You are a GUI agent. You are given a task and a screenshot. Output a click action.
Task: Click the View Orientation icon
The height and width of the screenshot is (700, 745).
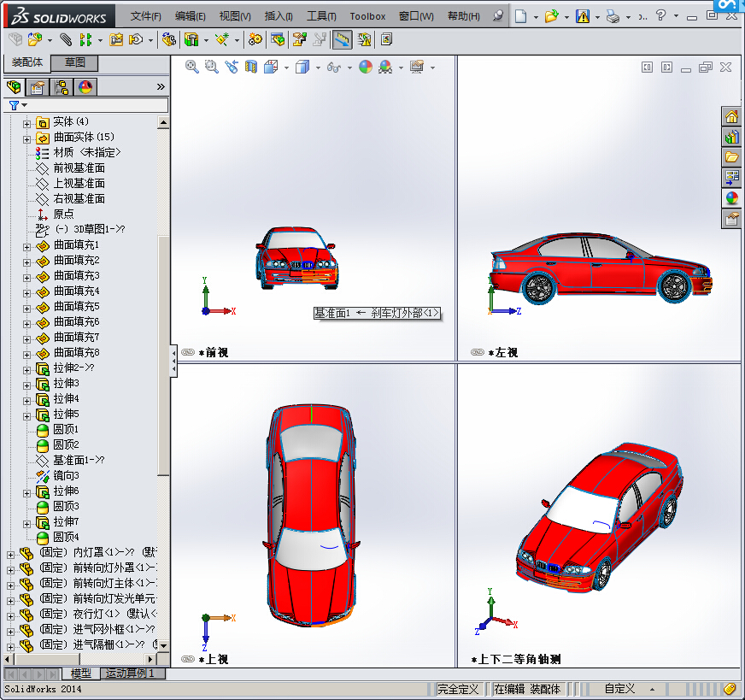pos(271,67)
